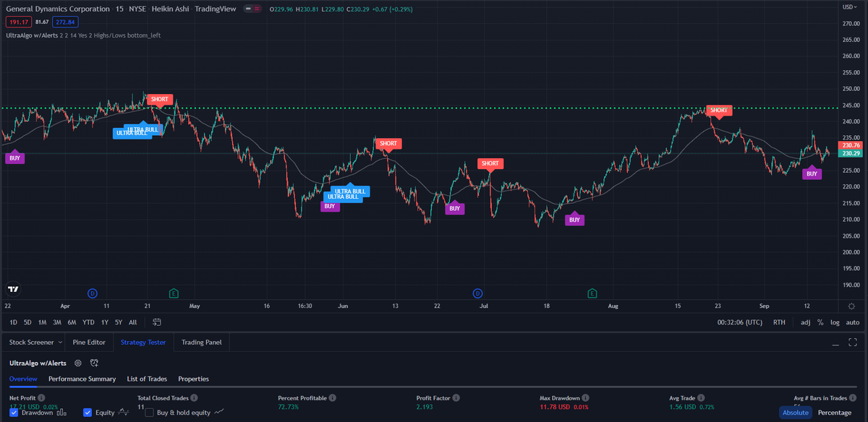Click the earnings E marker near May

pos(174,293)
